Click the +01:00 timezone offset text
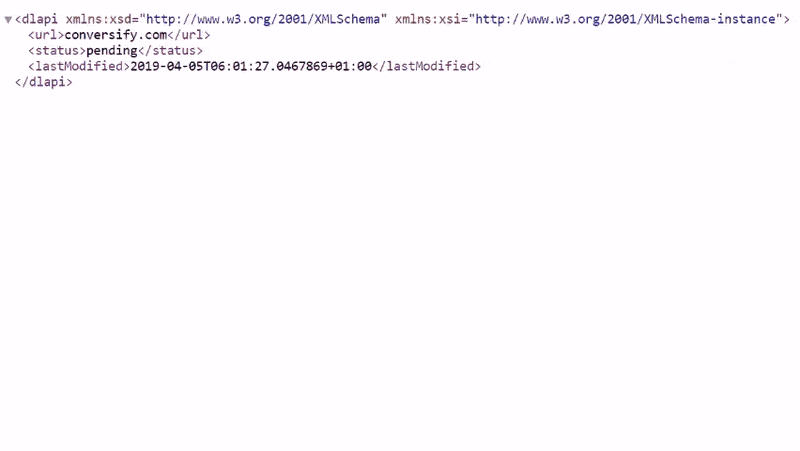 pos(350,66)
